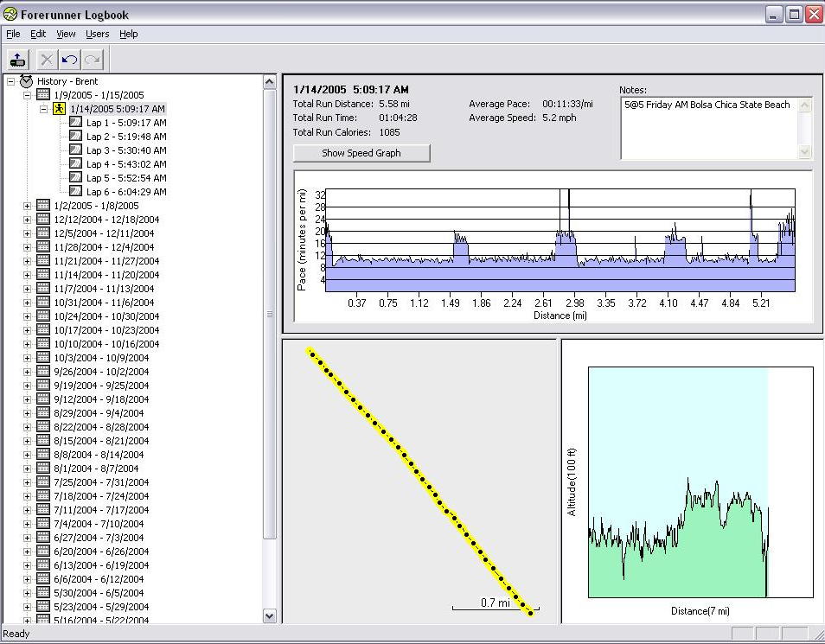Viewport: 825px width, 644px height.
Task: Expand the 6/20/2004 - 6/26/2004 week
Action: click(x=28, y=552)
